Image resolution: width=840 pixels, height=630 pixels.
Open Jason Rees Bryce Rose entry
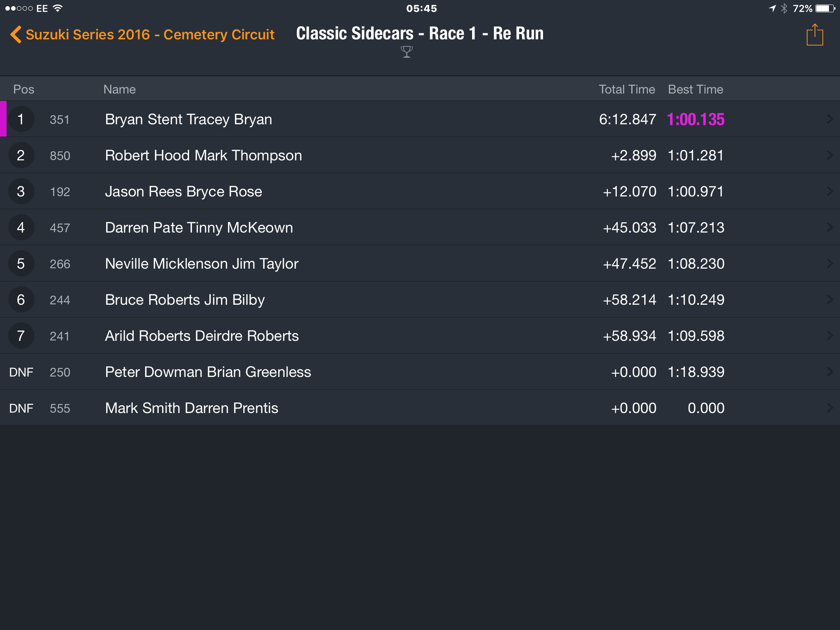pyautogui.click(x=420, y=191)
